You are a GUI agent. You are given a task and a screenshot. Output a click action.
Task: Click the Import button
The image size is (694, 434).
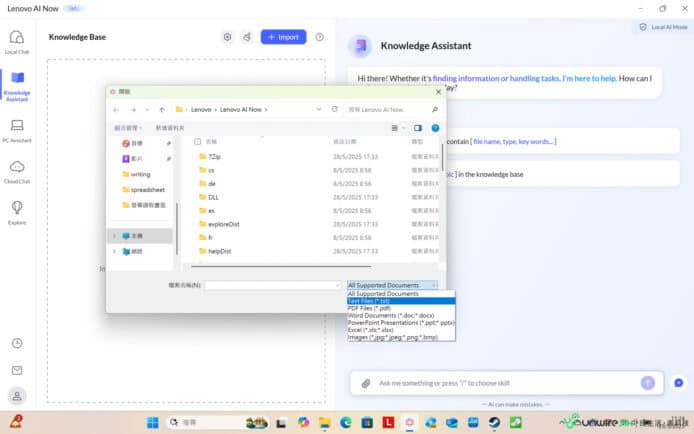tap(283, 37)
